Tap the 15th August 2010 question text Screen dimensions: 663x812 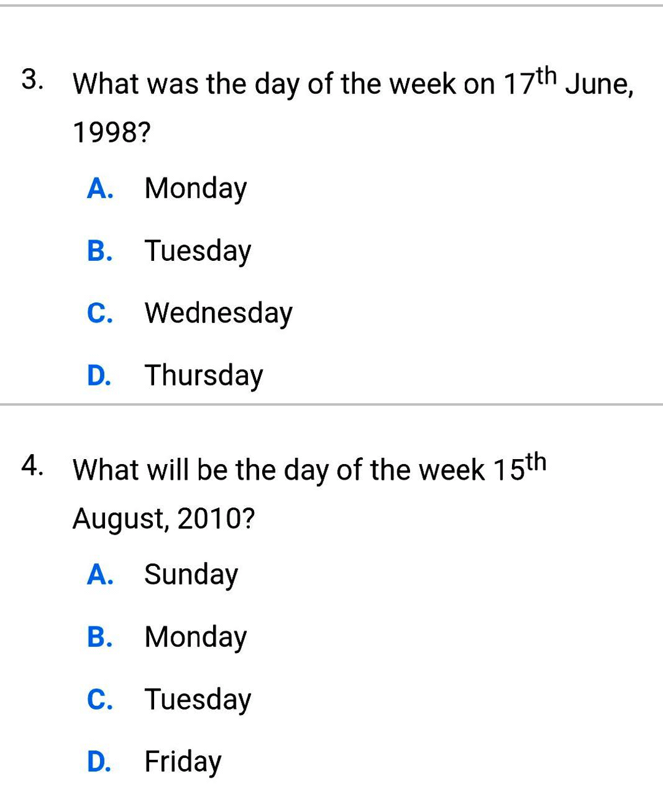pyautogui.click(x=307, y=471)
